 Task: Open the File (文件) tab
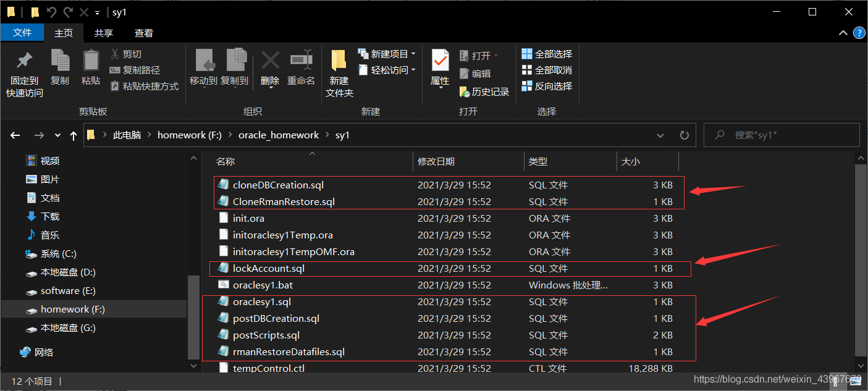click(22, 33)
